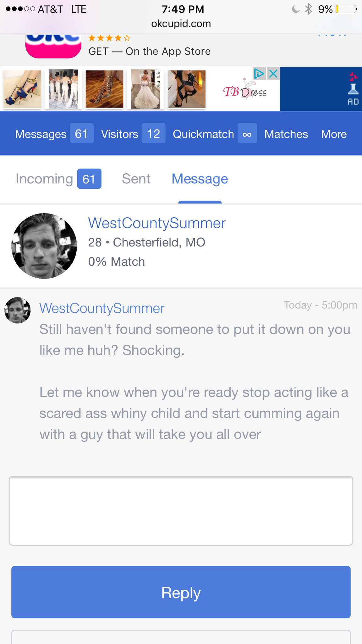Open WestCountySummer profile name link in header
The width and height of the screenshot is (362, 644).
pyautogui.click(x=156, y=223)
